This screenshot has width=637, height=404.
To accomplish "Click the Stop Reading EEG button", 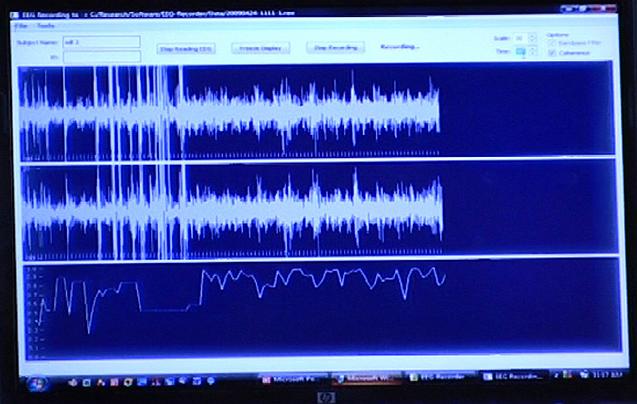I will coord(186,49).
